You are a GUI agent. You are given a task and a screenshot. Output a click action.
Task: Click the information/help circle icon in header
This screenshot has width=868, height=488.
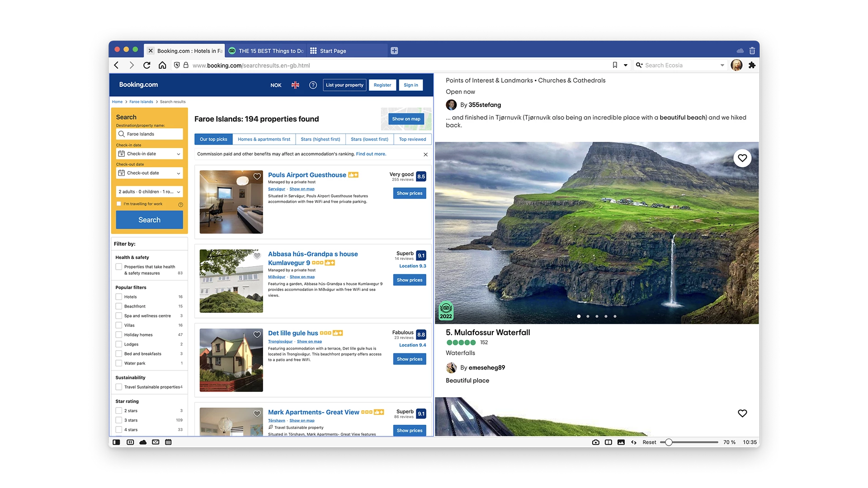tap(313, 84)
